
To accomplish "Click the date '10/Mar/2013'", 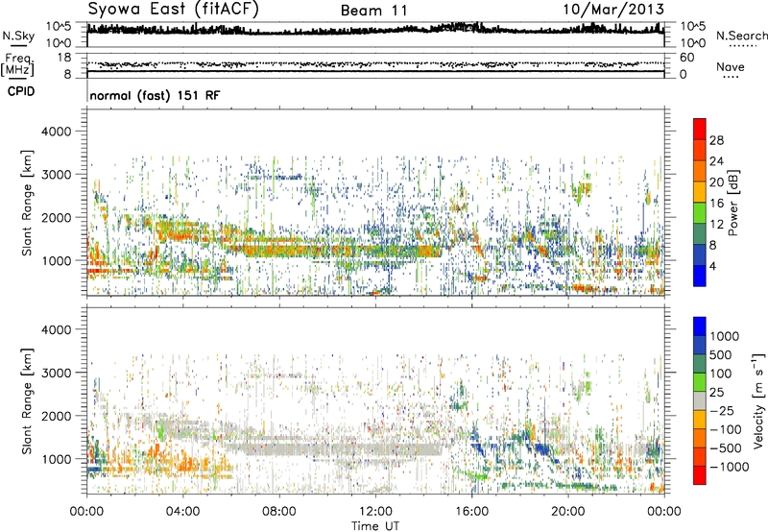I will click(x=613, y=10).
